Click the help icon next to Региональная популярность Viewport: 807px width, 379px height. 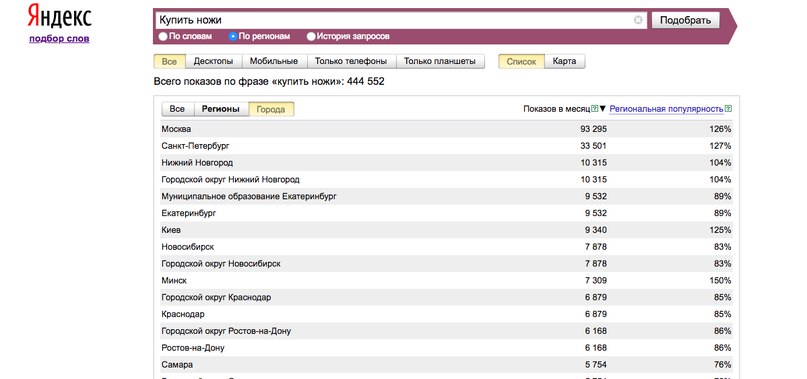(728, 109)
